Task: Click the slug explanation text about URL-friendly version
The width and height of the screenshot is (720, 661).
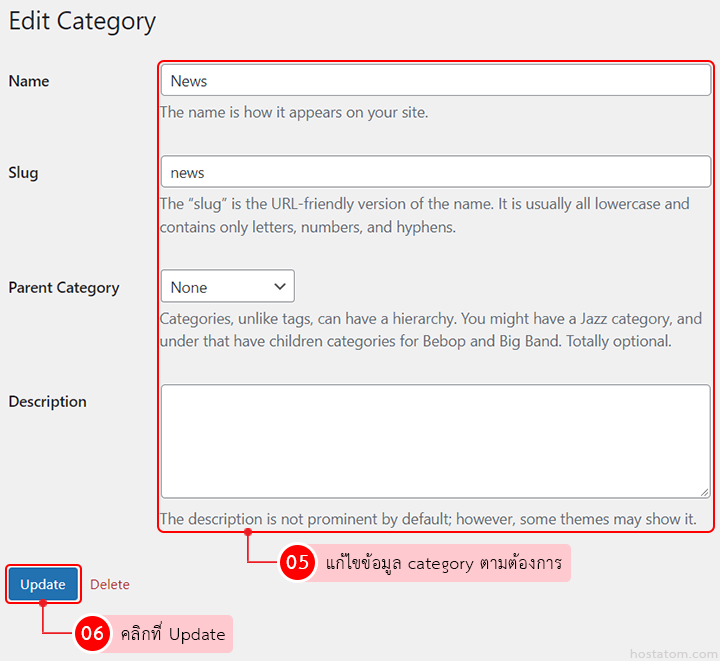Action: point(425,215)
